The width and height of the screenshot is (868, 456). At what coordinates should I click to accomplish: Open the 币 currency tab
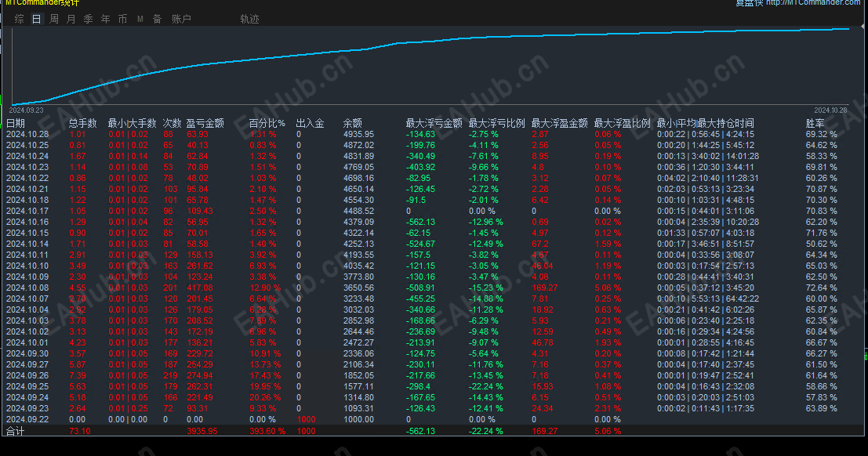[x=122, y=19]
